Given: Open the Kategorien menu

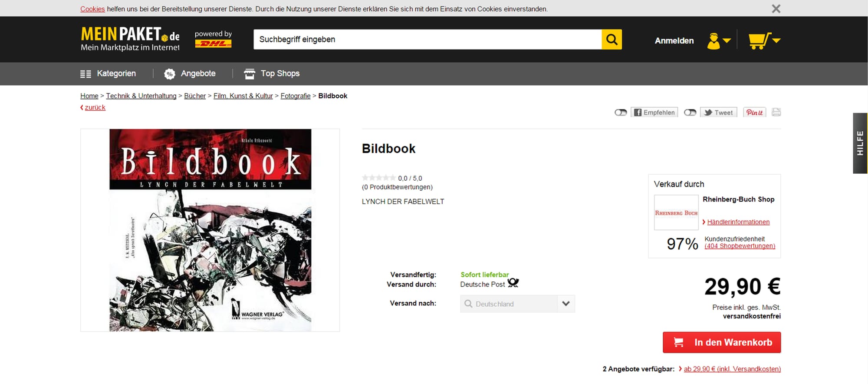Looking at the screenshot, I should [x=108, y=73].
